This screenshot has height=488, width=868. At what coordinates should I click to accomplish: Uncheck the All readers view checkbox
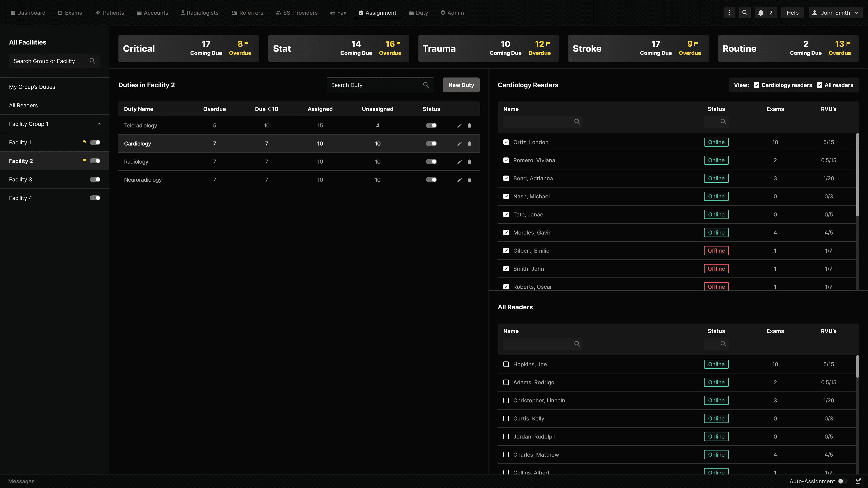(819, 85)
